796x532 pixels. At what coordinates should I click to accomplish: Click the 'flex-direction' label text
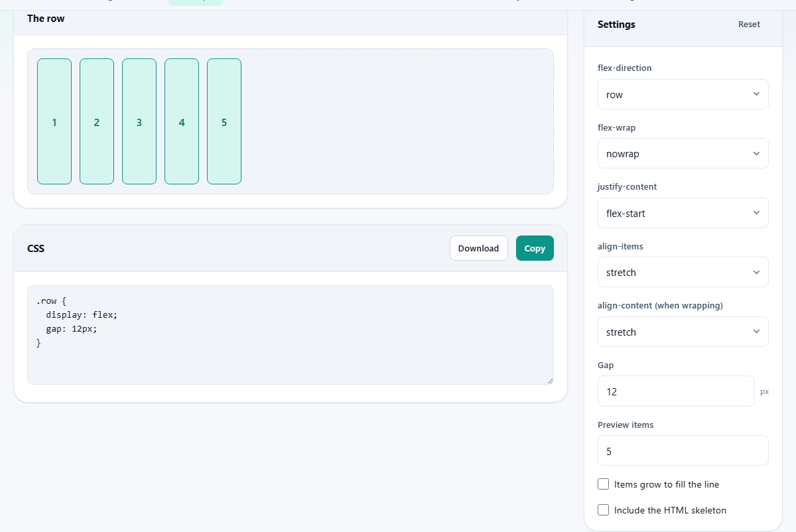pos(625,68)
